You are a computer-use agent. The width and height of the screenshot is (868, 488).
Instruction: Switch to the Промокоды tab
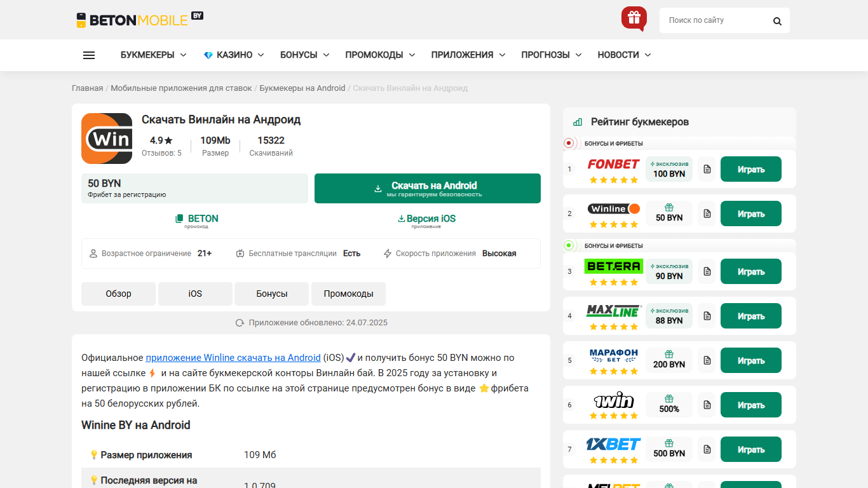(348, 294)
